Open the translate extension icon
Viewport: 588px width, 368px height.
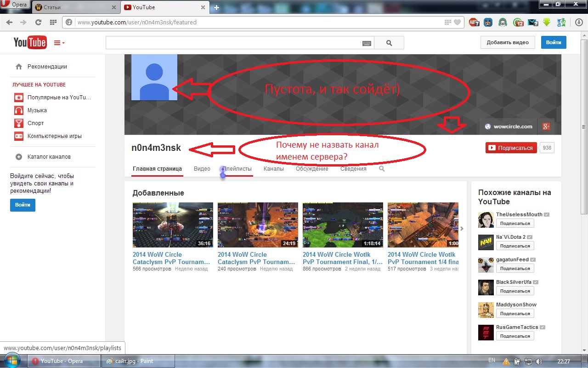coord(561,22)
